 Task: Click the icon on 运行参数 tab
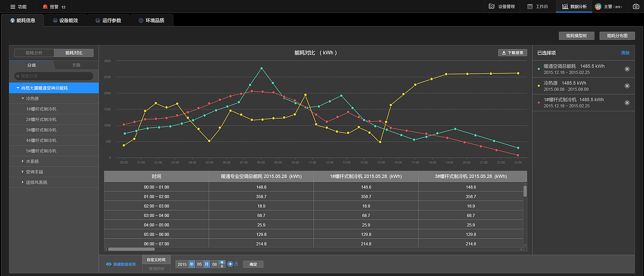[98, 21]
